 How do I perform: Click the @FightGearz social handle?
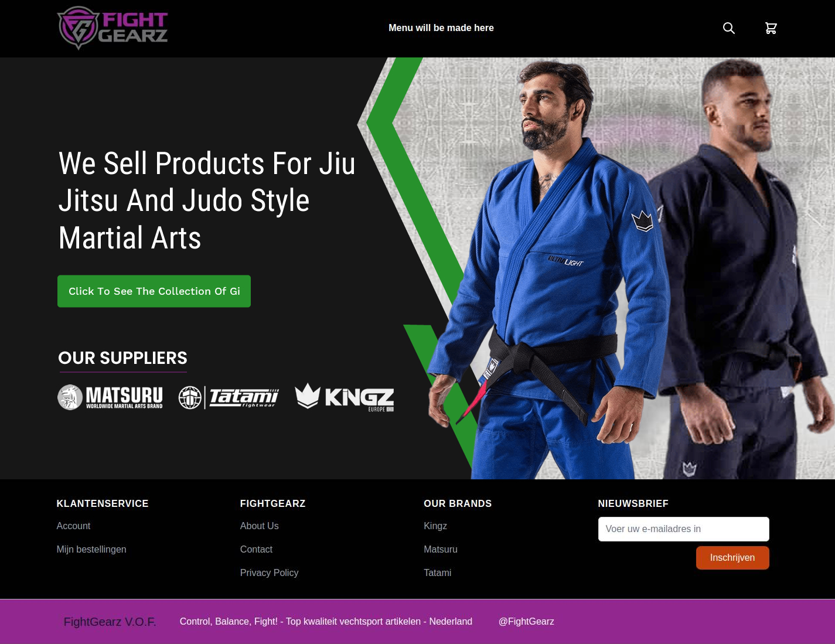point(526,622)
